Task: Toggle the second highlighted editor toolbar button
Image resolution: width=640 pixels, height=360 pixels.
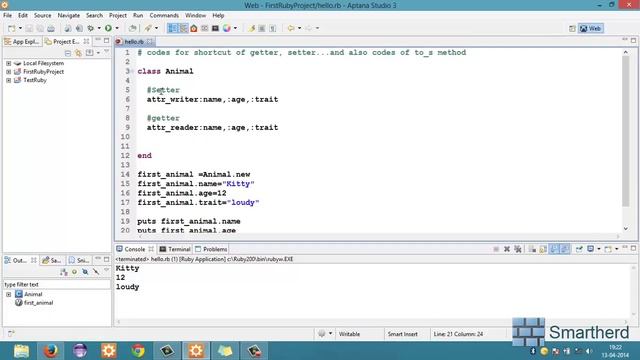Action: tap(184, 28)
